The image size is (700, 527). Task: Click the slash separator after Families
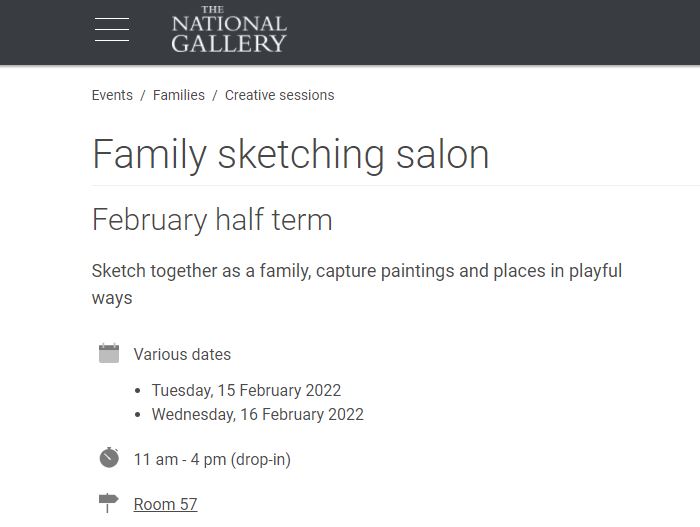pyautogui.click(x=215, y=95)
